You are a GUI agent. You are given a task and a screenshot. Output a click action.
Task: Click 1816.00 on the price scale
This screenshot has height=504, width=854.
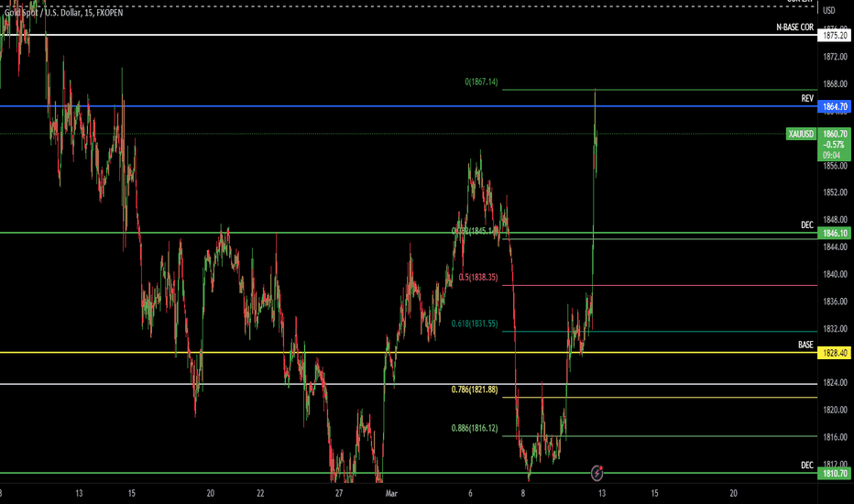click(x=836, y=437)
